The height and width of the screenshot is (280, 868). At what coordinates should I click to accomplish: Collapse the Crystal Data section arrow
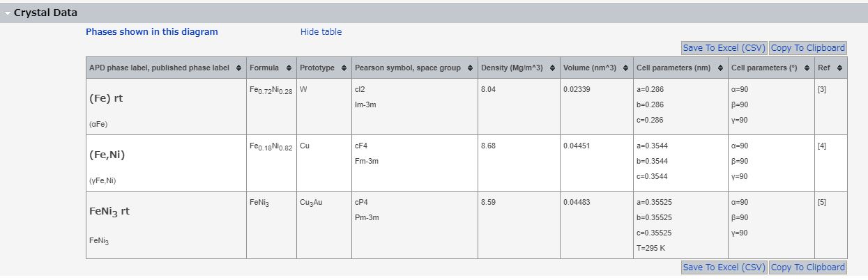(x=7, y=13)
